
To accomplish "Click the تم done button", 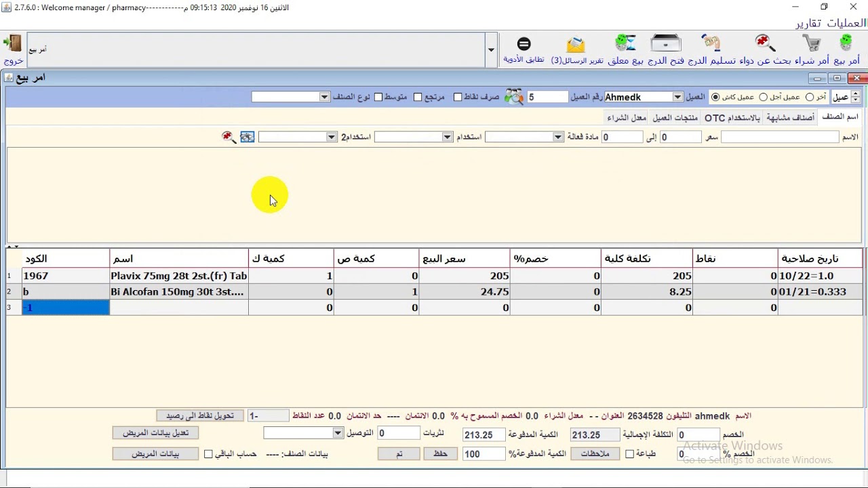I will [x=399, y=454].
